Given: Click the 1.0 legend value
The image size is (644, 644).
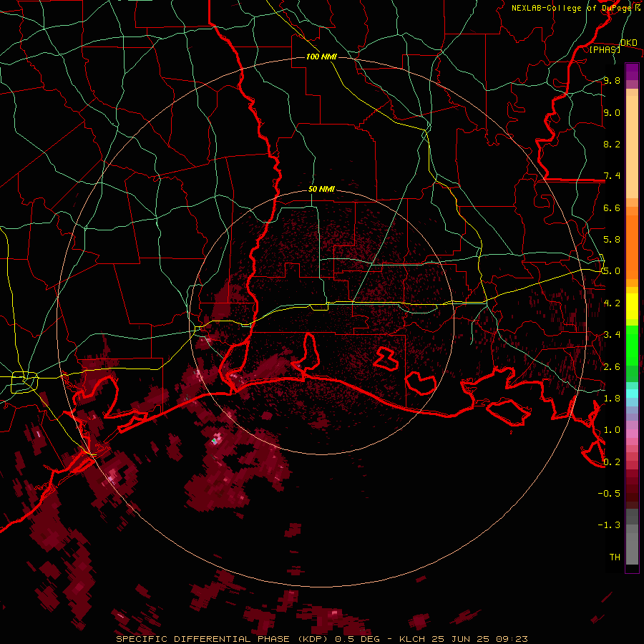Looking at the screenshot, I should coord(612,430).
